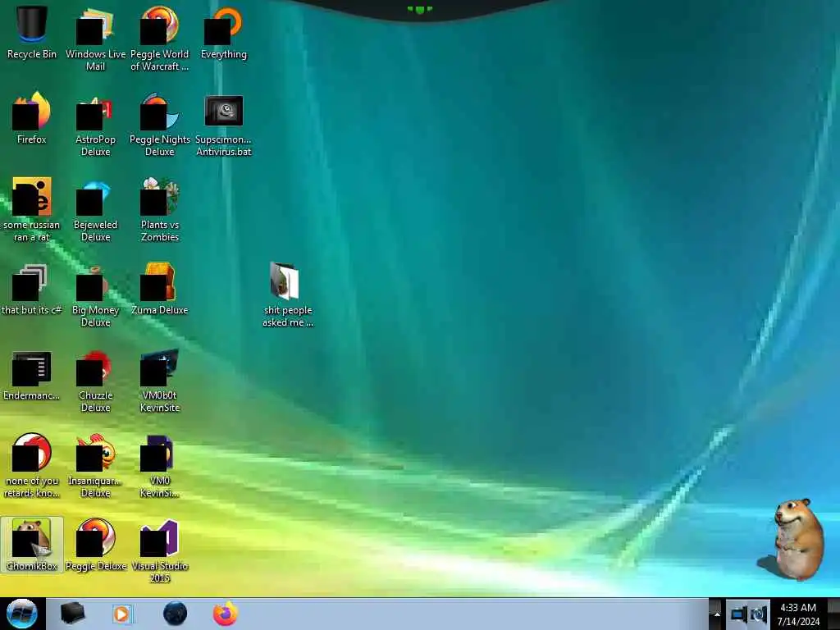Open Windows Live Mail shortcut
The height and width of the screenshot is (630, 840).
[x=95, y=38]
